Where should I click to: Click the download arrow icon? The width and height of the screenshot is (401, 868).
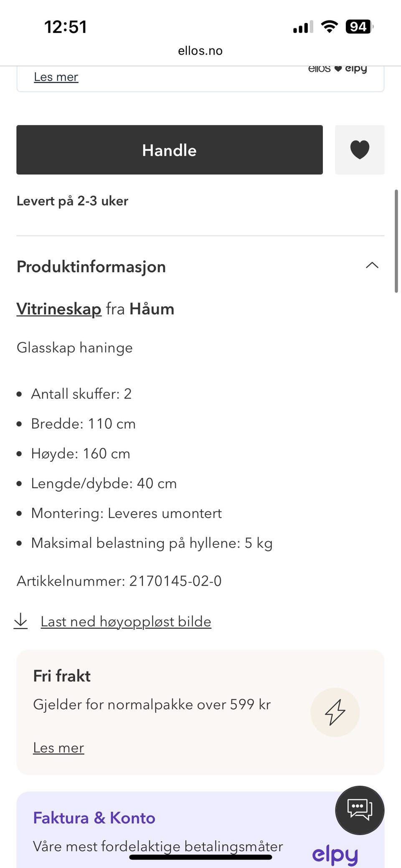[20, 621]
